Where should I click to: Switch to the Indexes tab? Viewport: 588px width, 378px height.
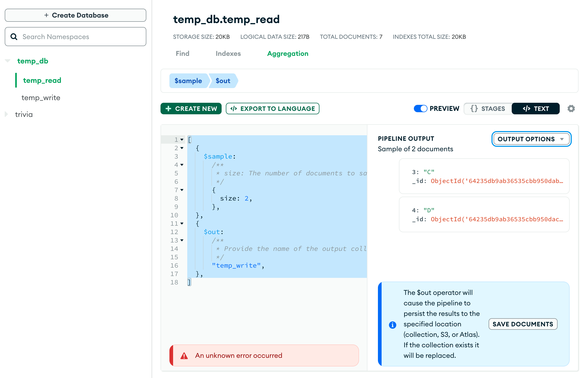click(x=228, y=53)
